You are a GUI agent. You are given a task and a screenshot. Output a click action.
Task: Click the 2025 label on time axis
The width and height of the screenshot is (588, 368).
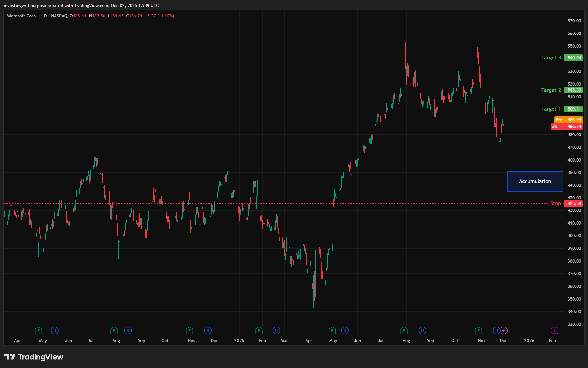239,341
